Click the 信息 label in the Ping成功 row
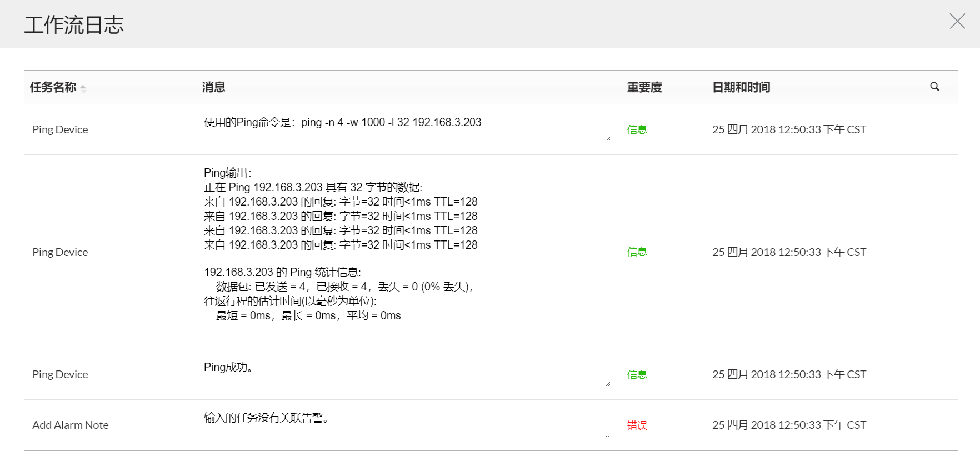Viewport: 980px width, 461px height. coord(637,374)
